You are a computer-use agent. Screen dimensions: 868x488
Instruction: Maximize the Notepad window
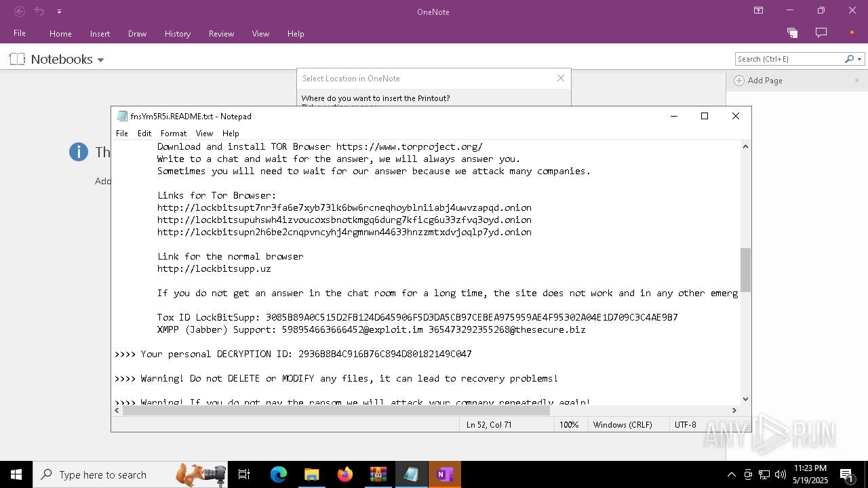click(705, 116)
